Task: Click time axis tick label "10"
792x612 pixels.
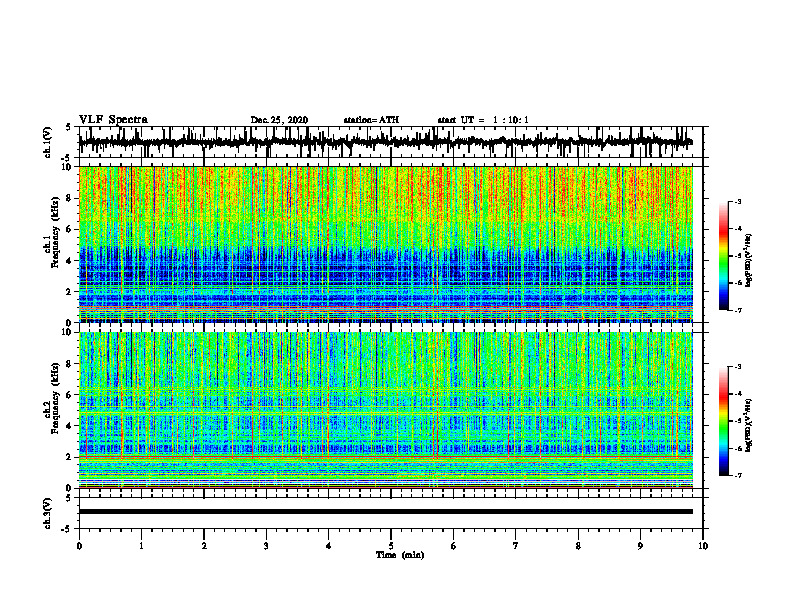Action: click(703, 546)
